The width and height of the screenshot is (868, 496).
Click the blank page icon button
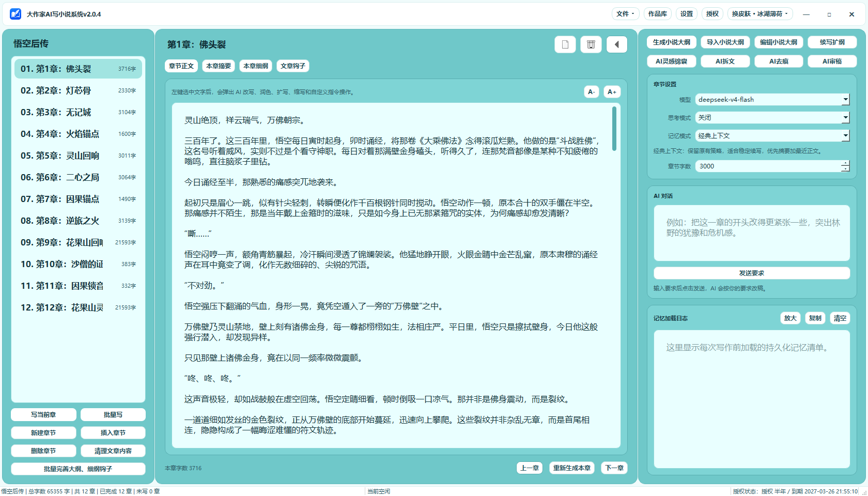coord(565,44)
